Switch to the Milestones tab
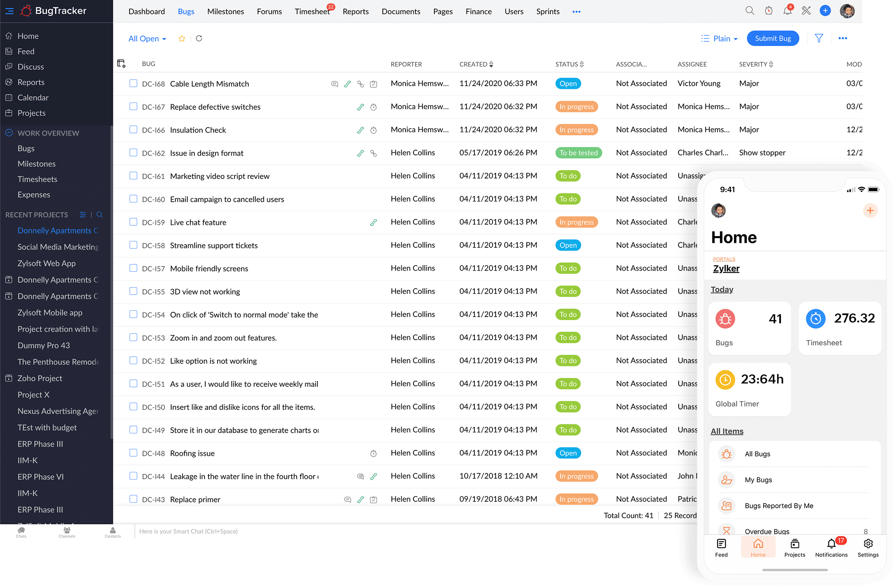Screen dimensions: 893x588 (225, 11)
